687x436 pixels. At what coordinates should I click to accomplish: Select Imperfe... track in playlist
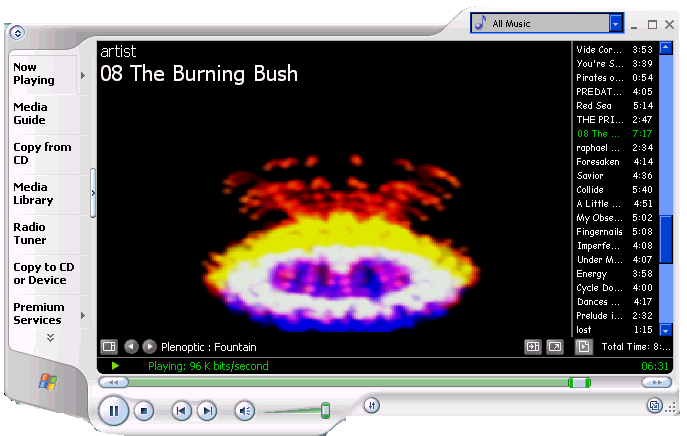click(x=615, y=246)
